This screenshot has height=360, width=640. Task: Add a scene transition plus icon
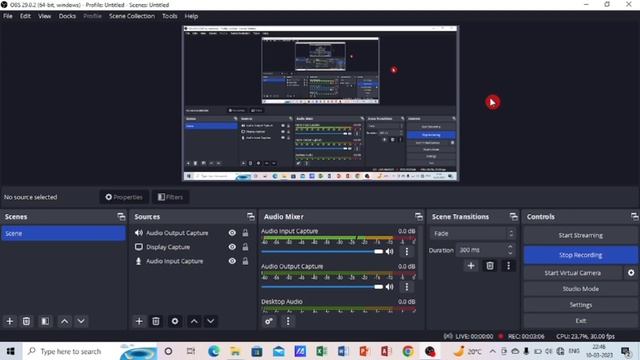[x=471, y=266]
